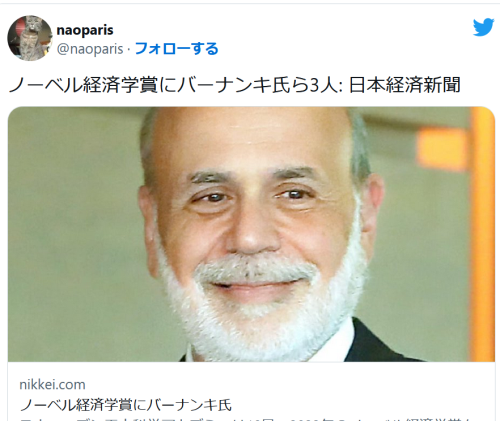Image resolution: width=500 pixels, height=421 pixels.
Task: Click the blue Twitter bird logo
Action: pyautogui.click(x=483, y=27)
